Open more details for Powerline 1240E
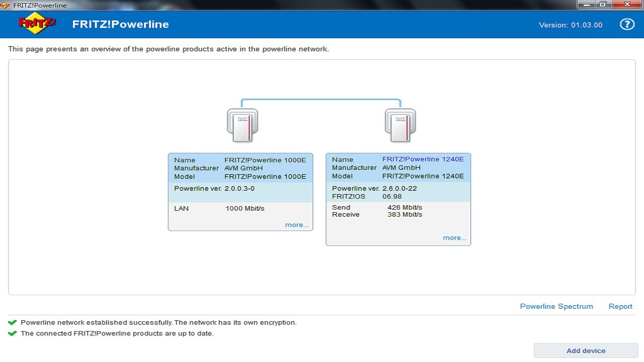The image size is (644, 362). [x=455, y=238]
